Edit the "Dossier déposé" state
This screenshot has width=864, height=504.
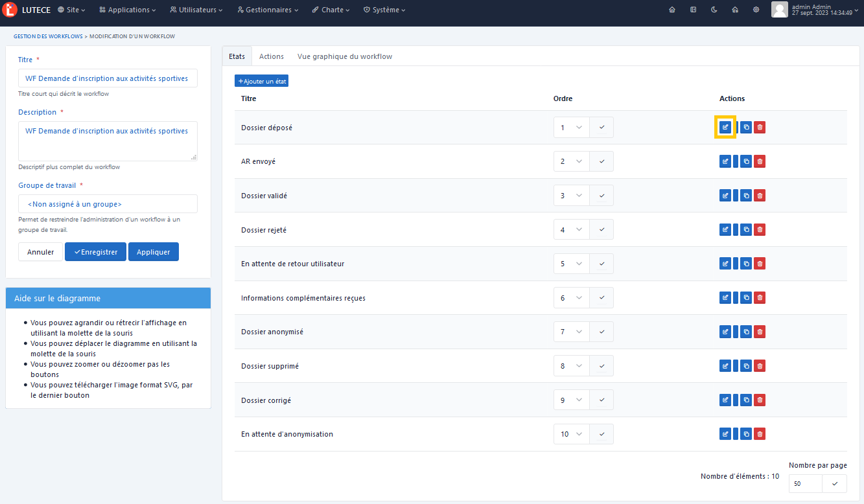pos(725,128)
